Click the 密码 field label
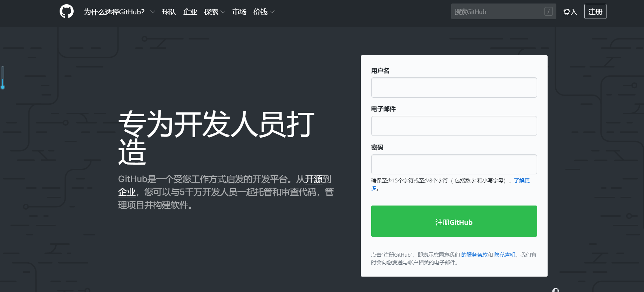This screenshot has width=644, height=292. tap(377, 147)
